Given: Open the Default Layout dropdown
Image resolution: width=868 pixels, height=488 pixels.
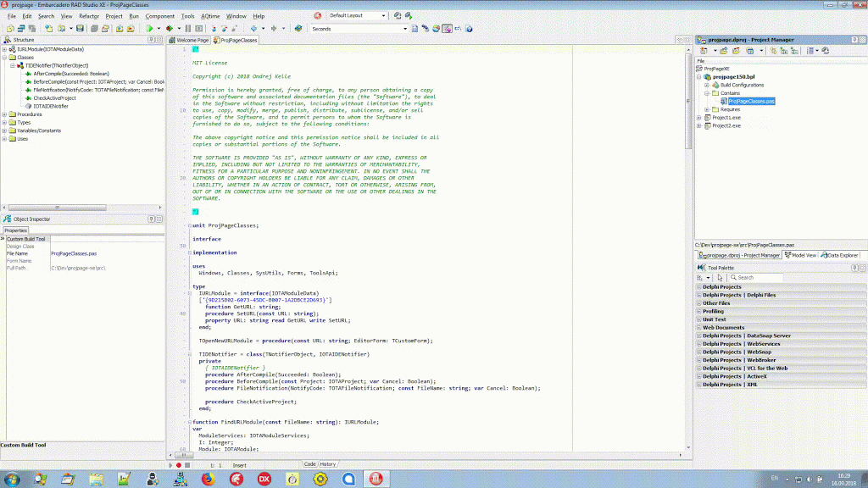Looking at the screenshot, I should pos(384,15).
